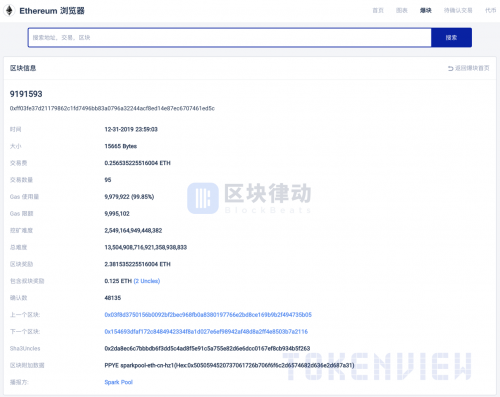Click the 交易费 field label
500x397 pixels.
click(18, 163)
